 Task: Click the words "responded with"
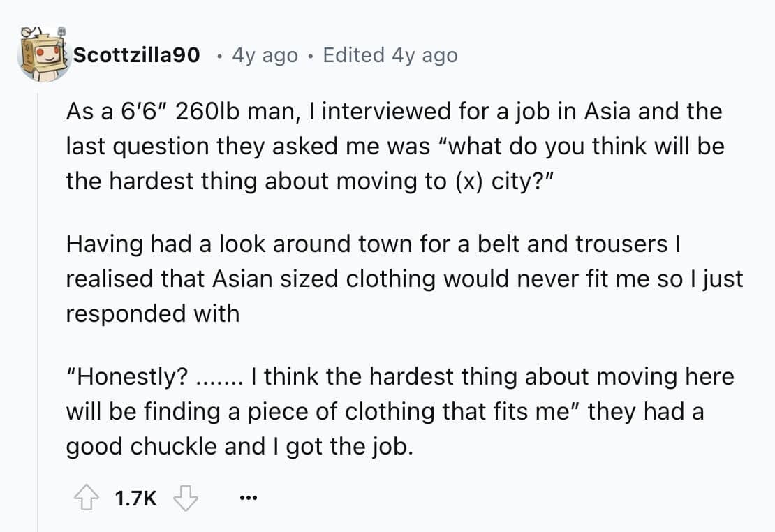click(x=152, y=313)
